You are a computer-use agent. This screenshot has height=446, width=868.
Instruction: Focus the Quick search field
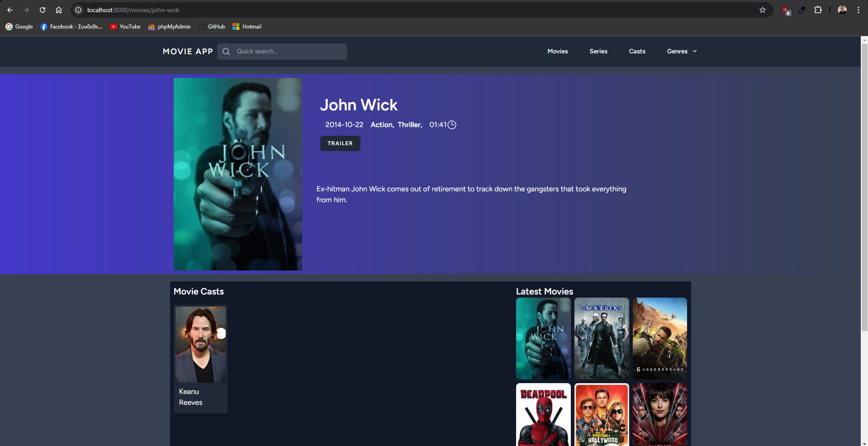pyautogui.click(x=289, y=52)
